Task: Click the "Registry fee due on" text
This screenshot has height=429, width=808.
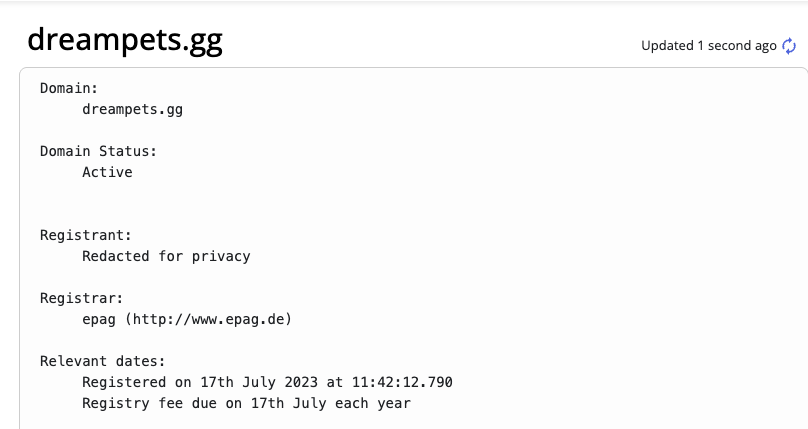Action: [x=162, y=403]
